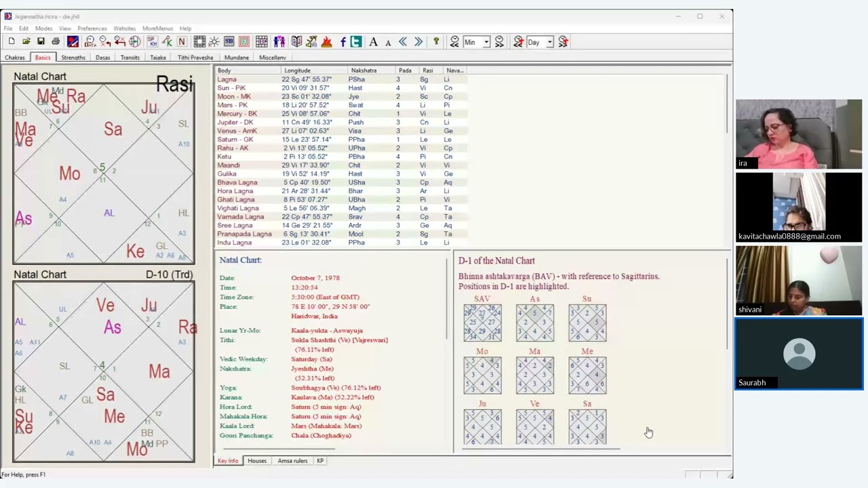
Task: Switch to the Tithi Pravesha tab
Action: (x=195, y=58)
